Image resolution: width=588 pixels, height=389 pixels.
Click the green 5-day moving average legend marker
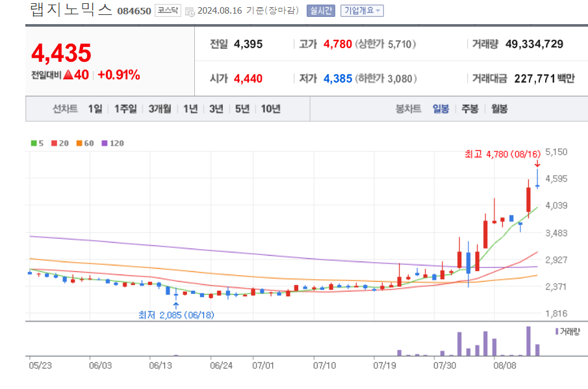[34, 142]
